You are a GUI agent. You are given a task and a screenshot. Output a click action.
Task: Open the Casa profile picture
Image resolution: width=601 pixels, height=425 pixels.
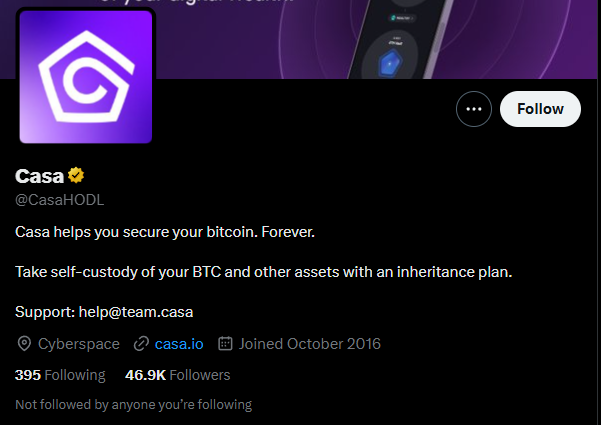coord(85,77)
